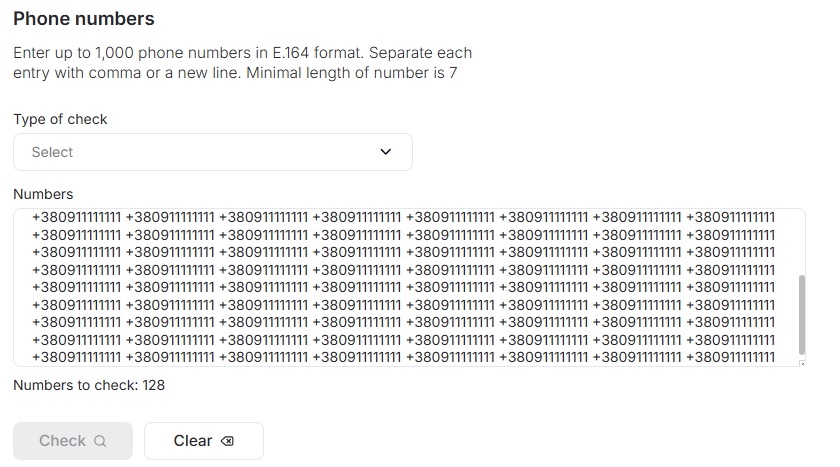Click the magnifier icon on the Check button
840x467 pixels.
point(100,441)
